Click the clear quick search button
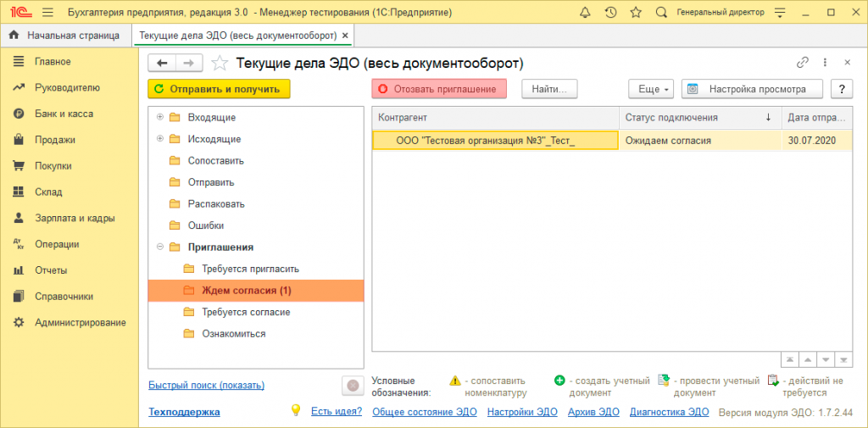Image resolution: width=868 pixels, height=428 pixels. [353, 386]
